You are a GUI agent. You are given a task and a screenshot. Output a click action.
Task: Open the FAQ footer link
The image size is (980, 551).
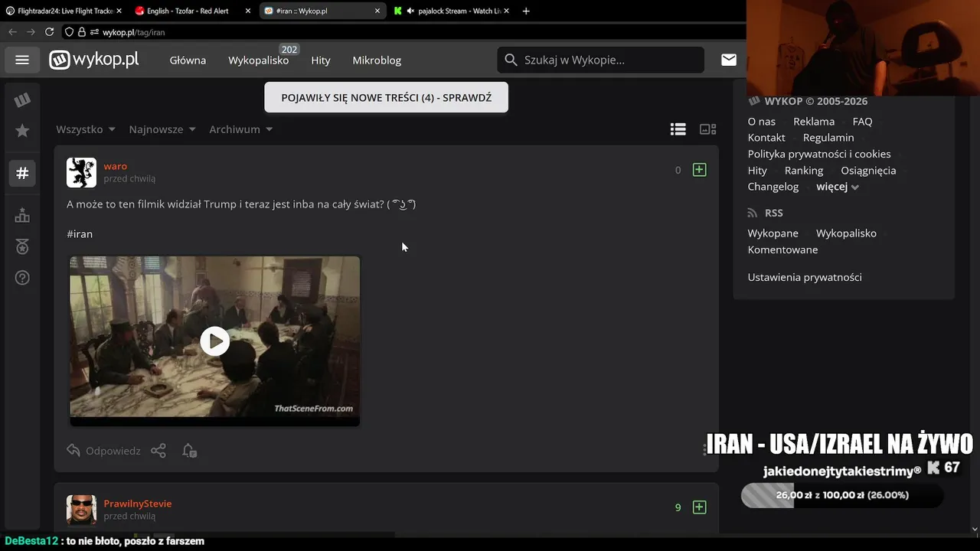(x=862, y=122)
